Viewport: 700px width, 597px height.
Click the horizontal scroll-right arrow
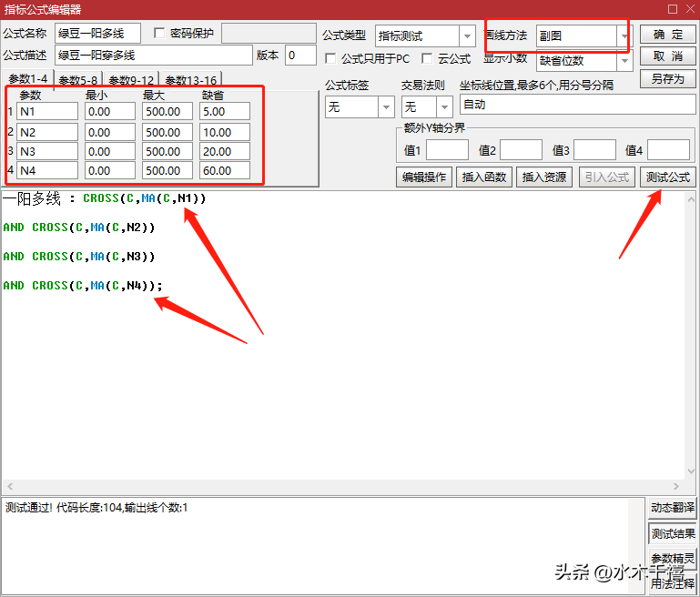pyautogui.click(x=676, y=486)
